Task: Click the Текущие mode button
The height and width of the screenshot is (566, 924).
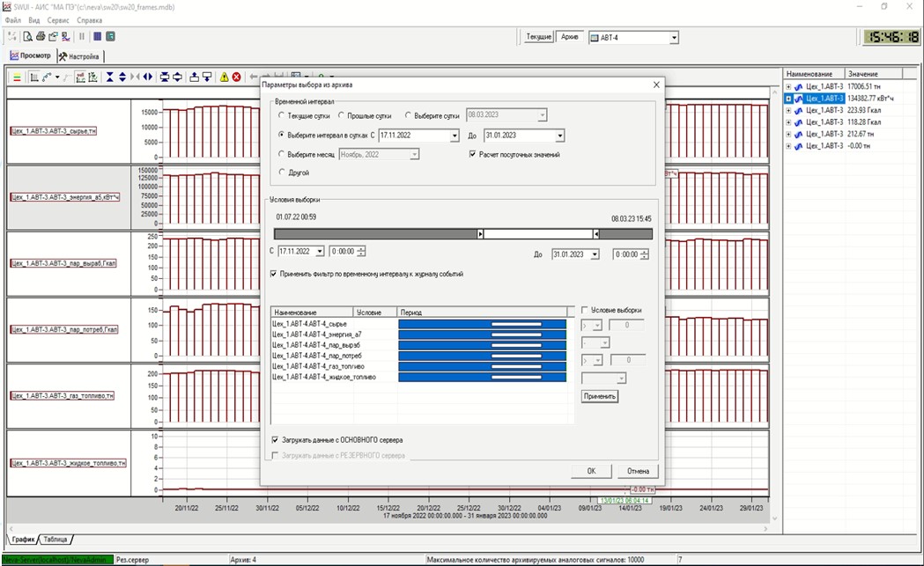Action: (x=538, y=36)
